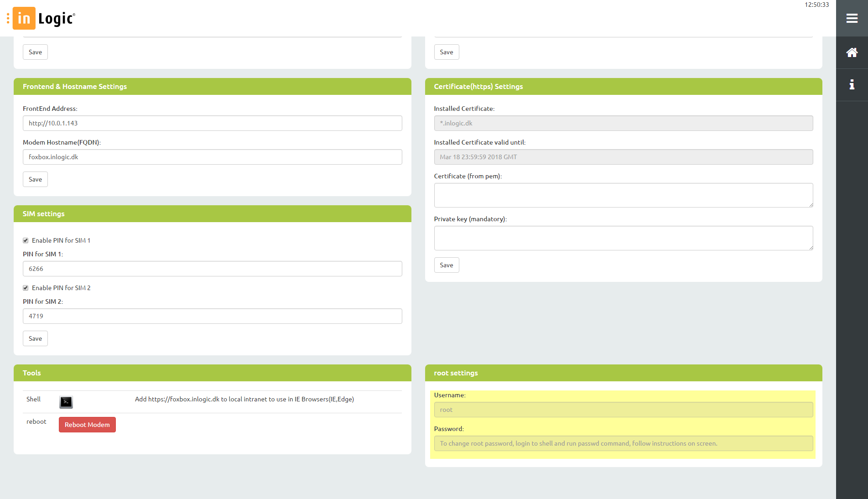This screenshot has height=499, width=868.
Task: Click the Home icon in sidebar
Action: [x=852, y=52]
